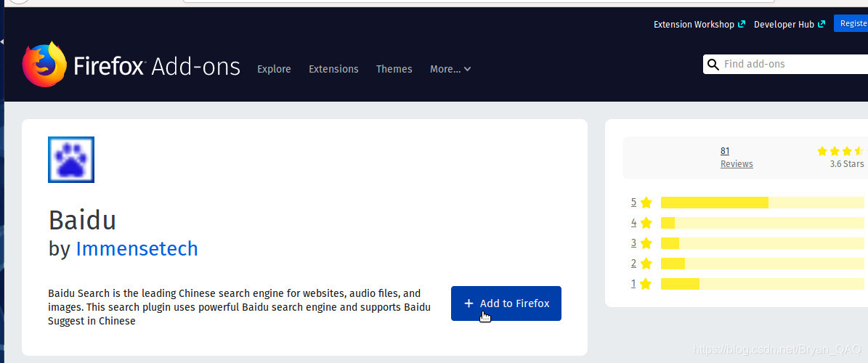Click the Baidu Search description paragraph
868x363 pixels.
tap(239, 306)
